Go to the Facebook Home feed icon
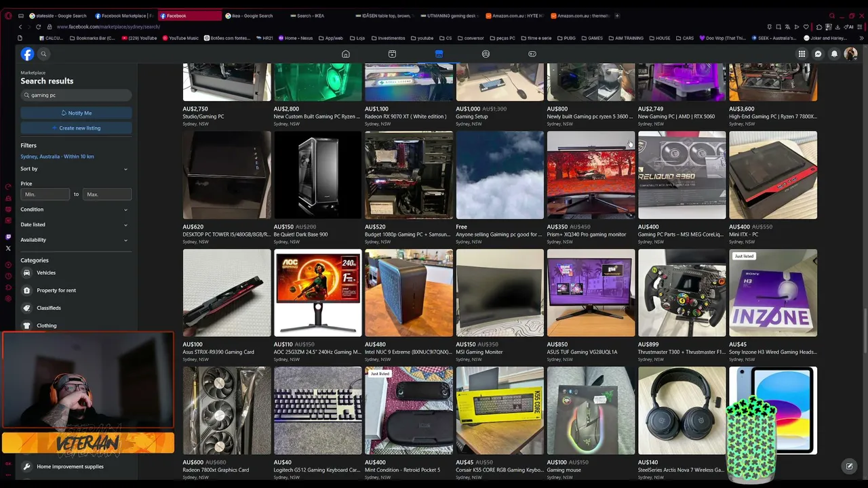Screen dimensions: 868x488 [346, 54]
